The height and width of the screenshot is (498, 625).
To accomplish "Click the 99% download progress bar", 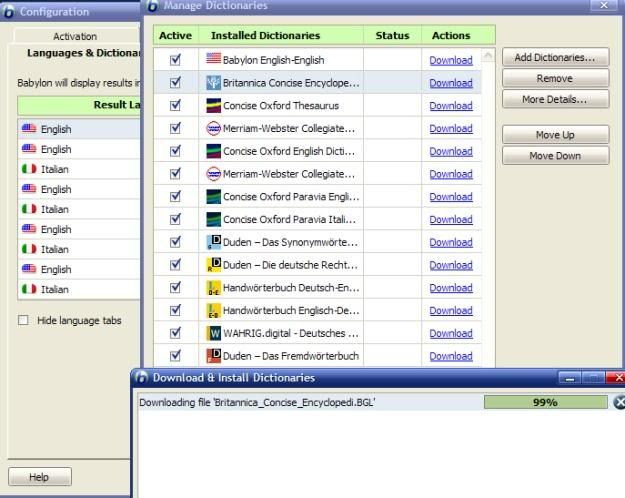I will click(546, 402).
